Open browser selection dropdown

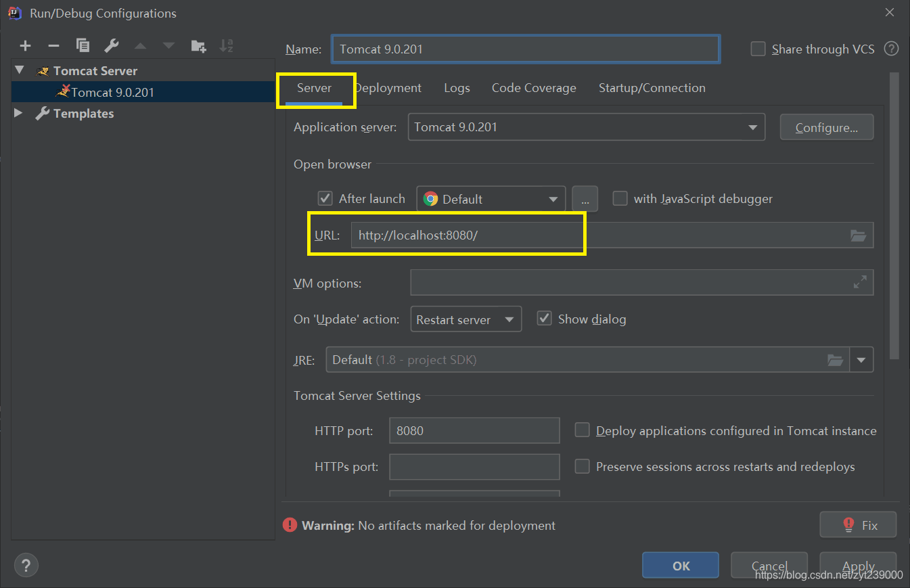[x=491, y=199]
